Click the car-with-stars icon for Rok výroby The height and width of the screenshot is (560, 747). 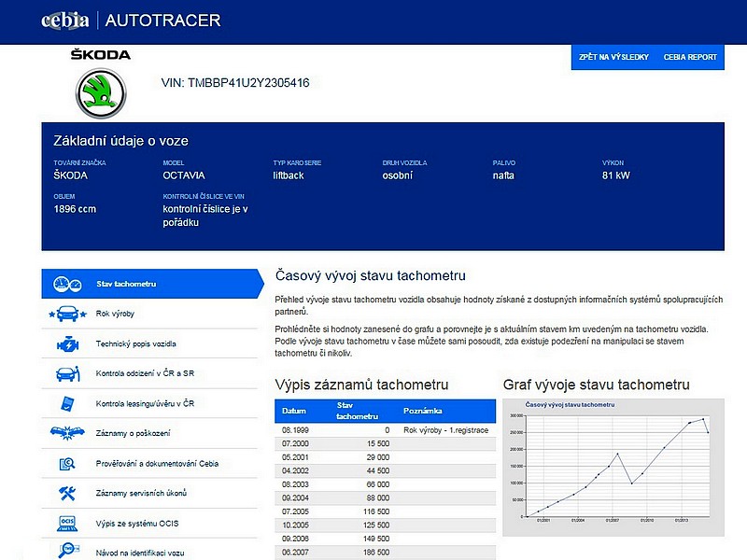[67, 314]
